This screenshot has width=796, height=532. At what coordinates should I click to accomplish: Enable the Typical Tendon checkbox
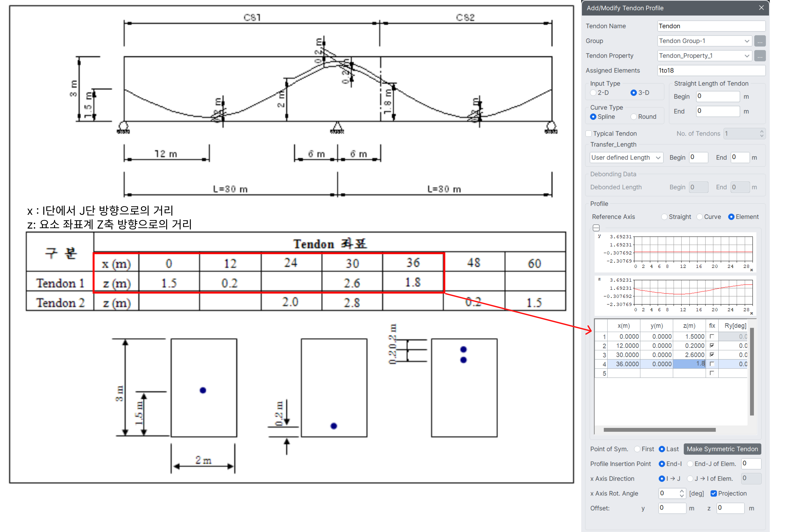(589, 134)
